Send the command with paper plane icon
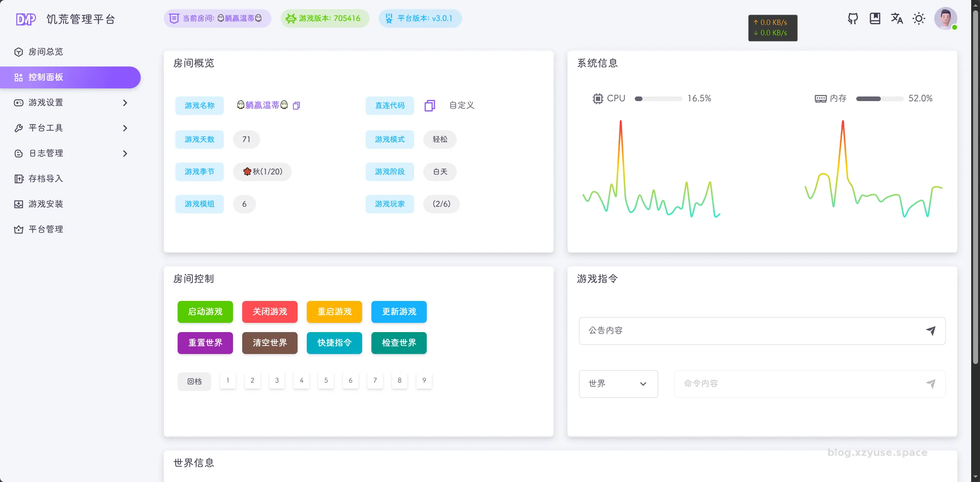The image size is (980, 482). point(931,384)
